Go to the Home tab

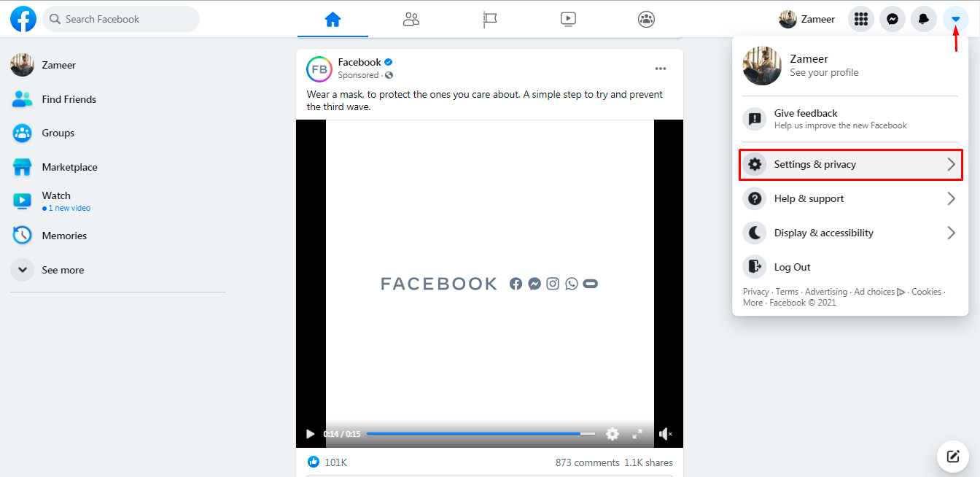[332, 20]
